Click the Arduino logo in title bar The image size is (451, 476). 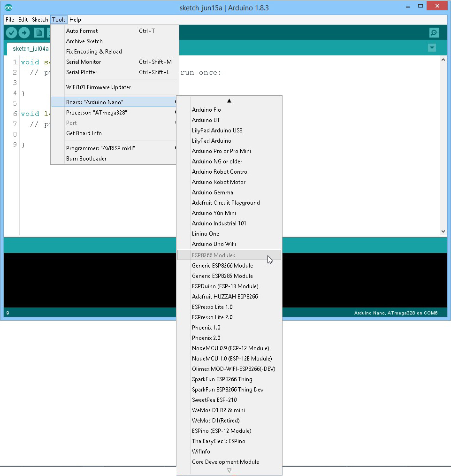tap(8, 8)
